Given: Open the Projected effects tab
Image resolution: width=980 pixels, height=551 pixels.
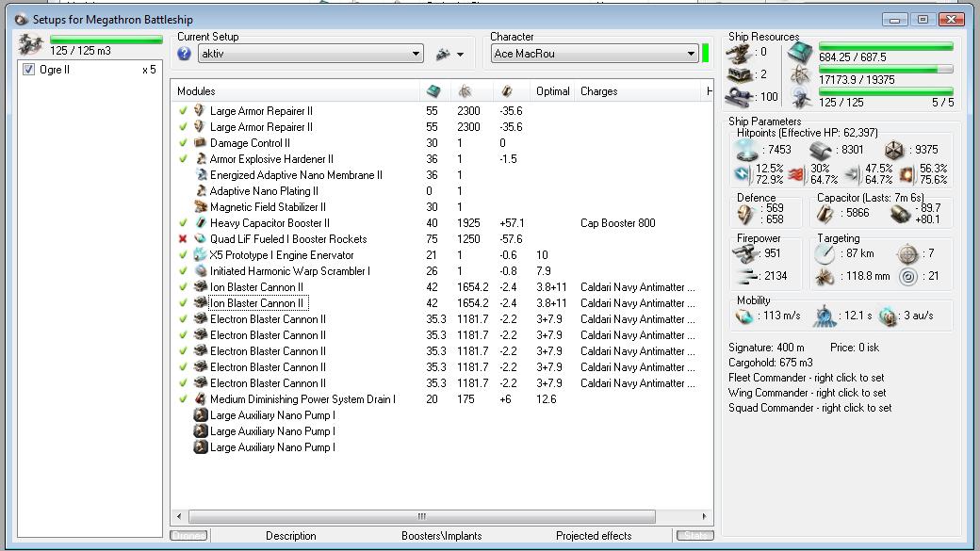Looking at the screenshot, I should coord(593,536).
